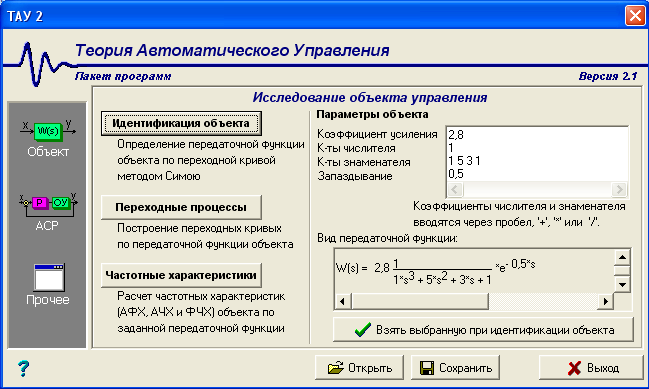Click the Коэффициент усиления label
649x389 pixels.
click(377, 134)
